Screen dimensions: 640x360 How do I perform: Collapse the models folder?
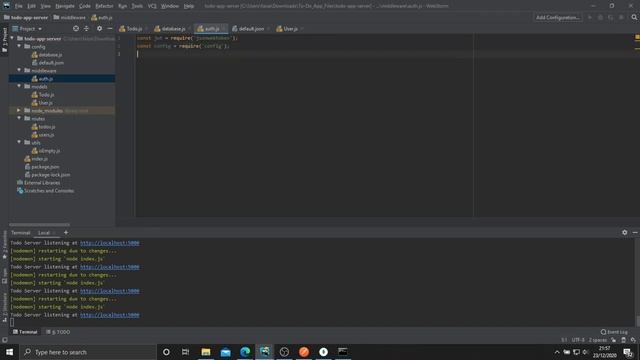tap(19, 86)
